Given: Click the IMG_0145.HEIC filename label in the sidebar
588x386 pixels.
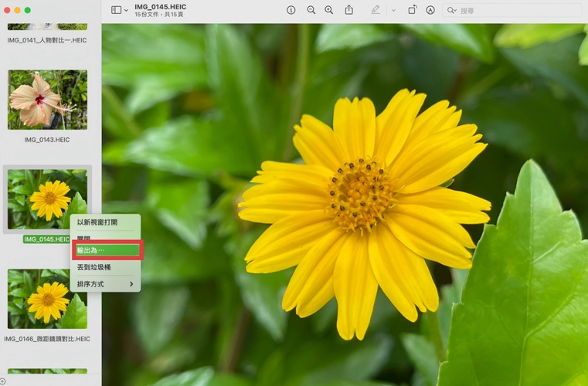Looking at the screenshot, I should [46, 239].
